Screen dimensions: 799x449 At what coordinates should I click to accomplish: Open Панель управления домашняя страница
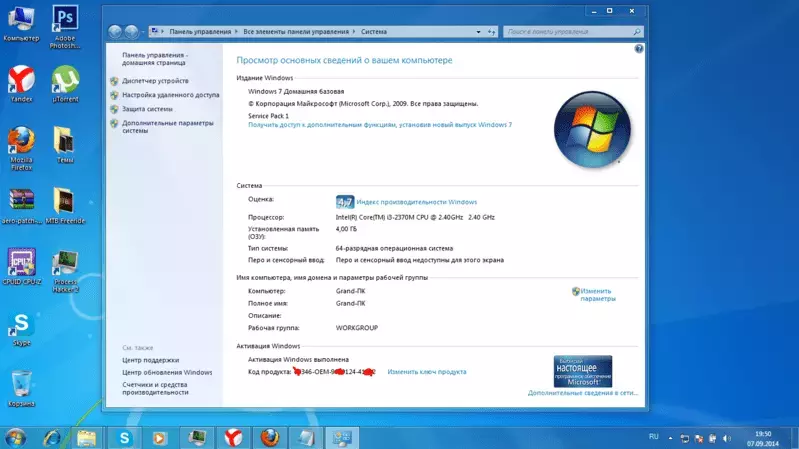[x=154, y=59]
